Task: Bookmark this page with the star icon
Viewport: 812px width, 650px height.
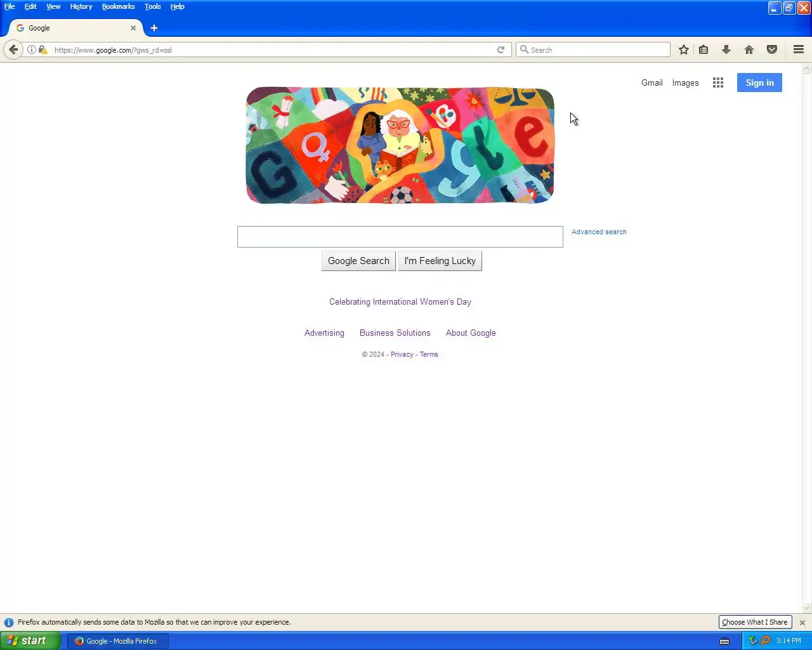Action: pos(684,50)
